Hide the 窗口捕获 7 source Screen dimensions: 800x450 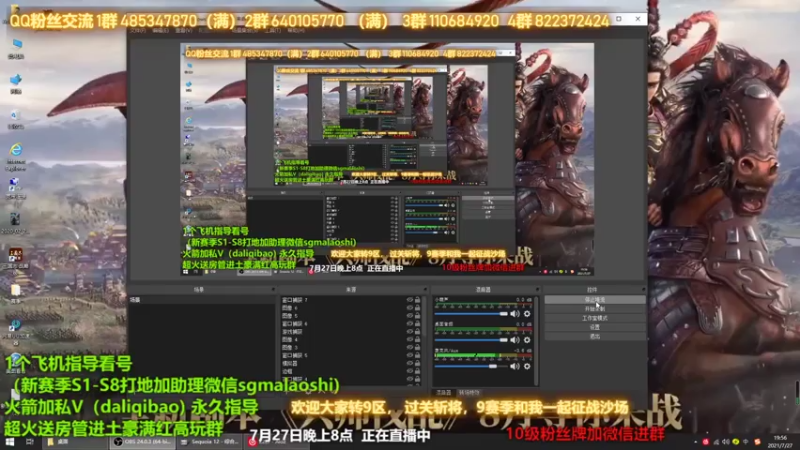tap(410, 300)
